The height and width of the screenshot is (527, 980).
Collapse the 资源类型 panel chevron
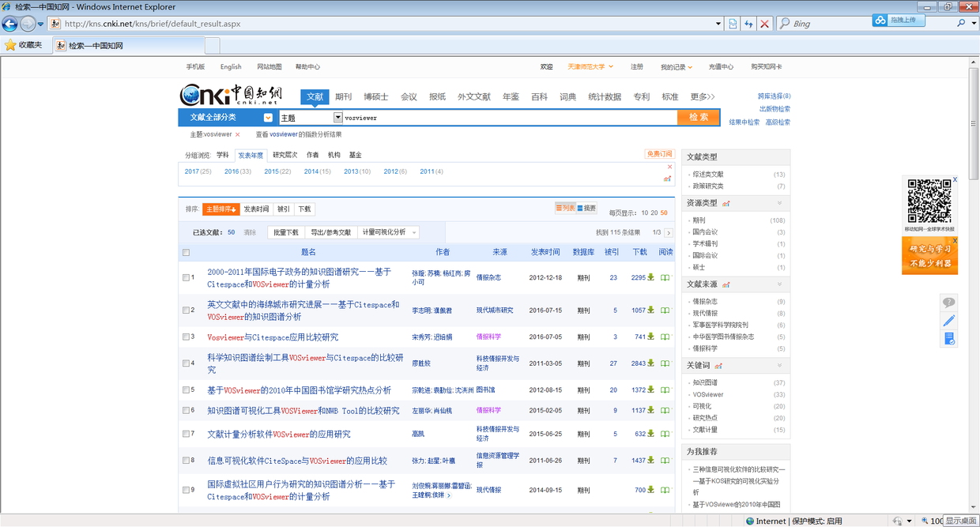pos(780,203)
